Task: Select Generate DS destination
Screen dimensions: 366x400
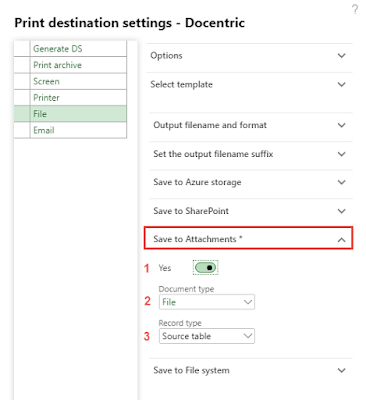Action: (x=78, y=49)
